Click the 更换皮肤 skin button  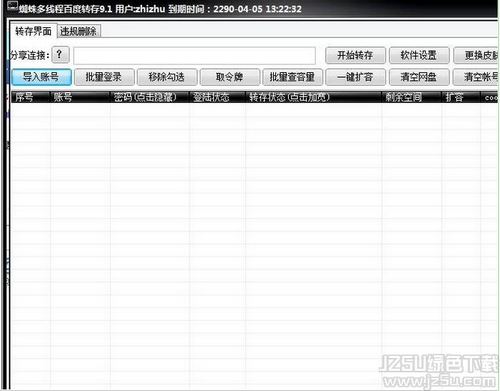[476, 55]
